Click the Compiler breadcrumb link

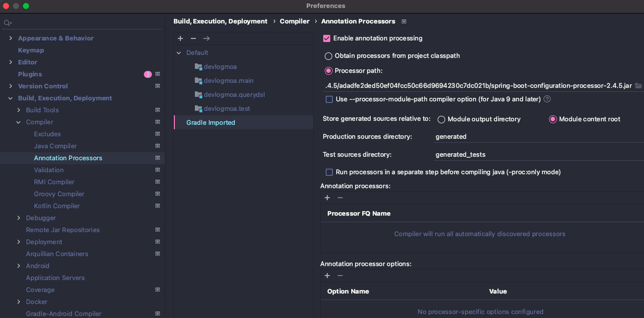295,21
